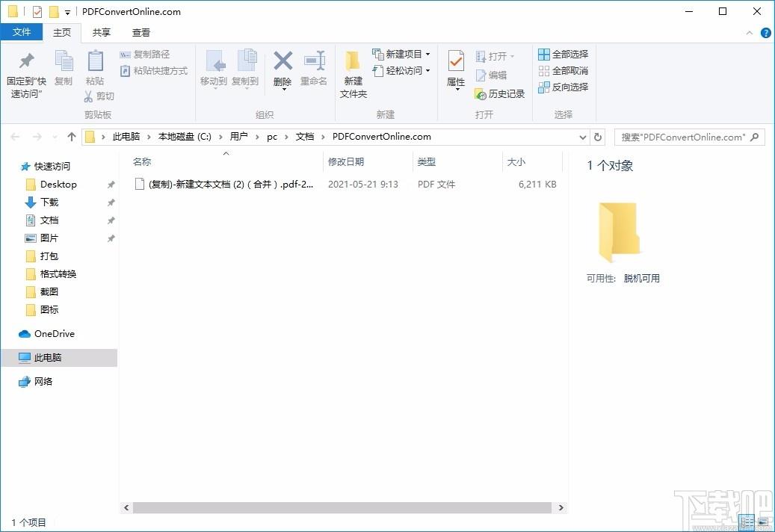Click Pin to Quick access (固定到快速访问) icon
Image resolution: width=775 pixels, height=532 pixels.
(26, 61)
